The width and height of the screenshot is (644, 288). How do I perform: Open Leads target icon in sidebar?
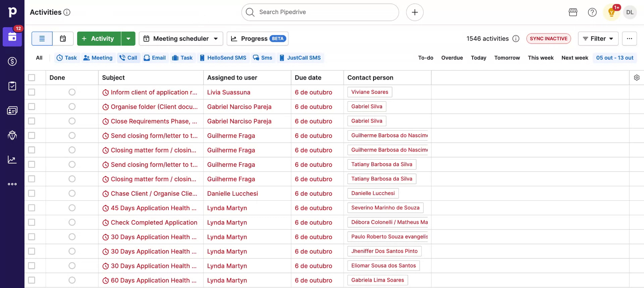[12, 135]
